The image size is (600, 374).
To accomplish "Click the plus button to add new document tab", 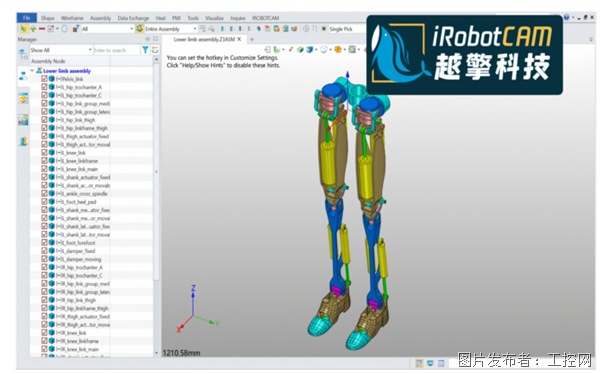I will (x=252, y=39).
